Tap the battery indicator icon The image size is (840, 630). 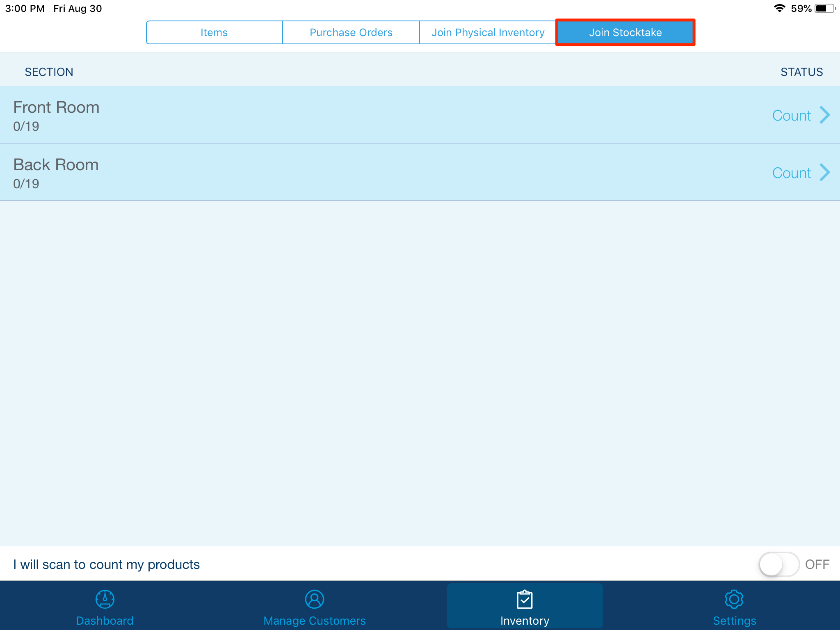pos(824,8)
